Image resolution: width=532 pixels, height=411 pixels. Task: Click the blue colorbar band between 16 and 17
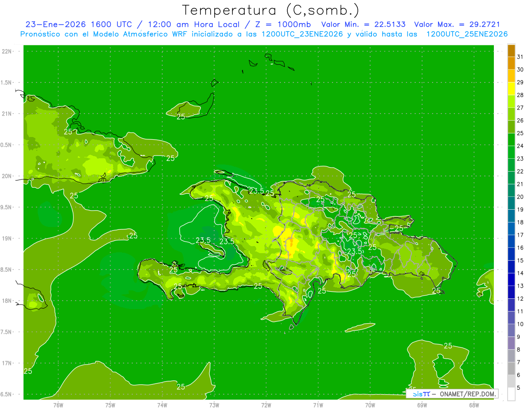click(511, 241)
